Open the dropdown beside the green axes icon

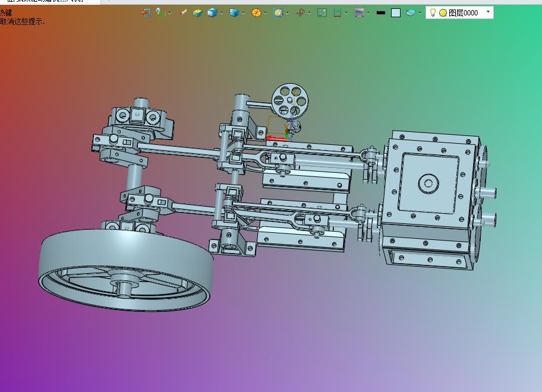click(x=169, y=13)
